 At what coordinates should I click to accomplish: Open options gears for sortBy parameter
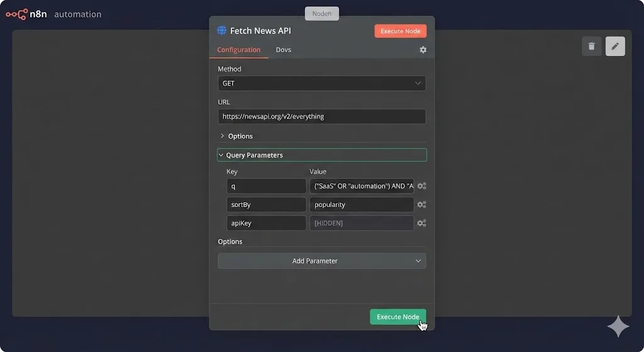coord(421,205)
